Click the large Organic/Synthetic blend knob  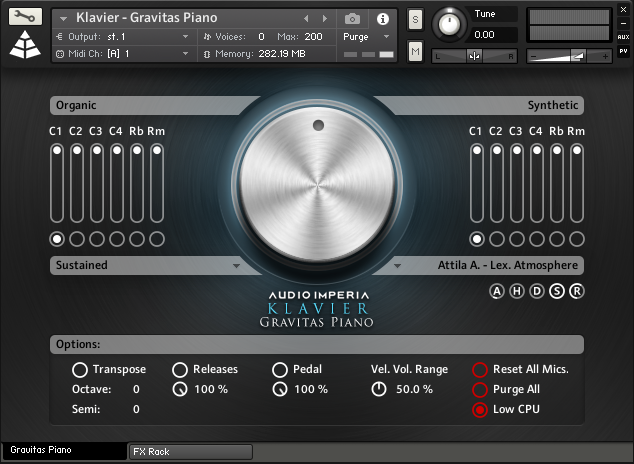coord(317,185)
